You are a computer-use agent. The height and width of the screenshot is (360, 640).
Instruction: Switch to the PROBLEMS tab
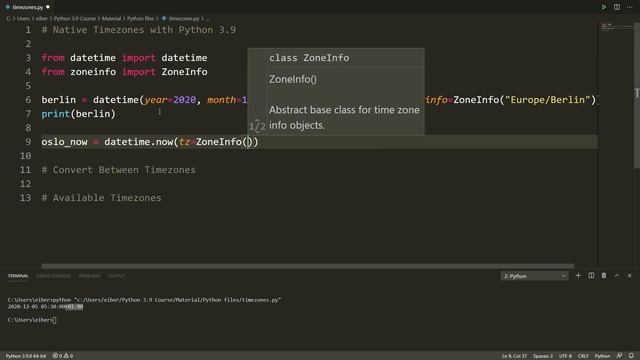coord(89,276)
